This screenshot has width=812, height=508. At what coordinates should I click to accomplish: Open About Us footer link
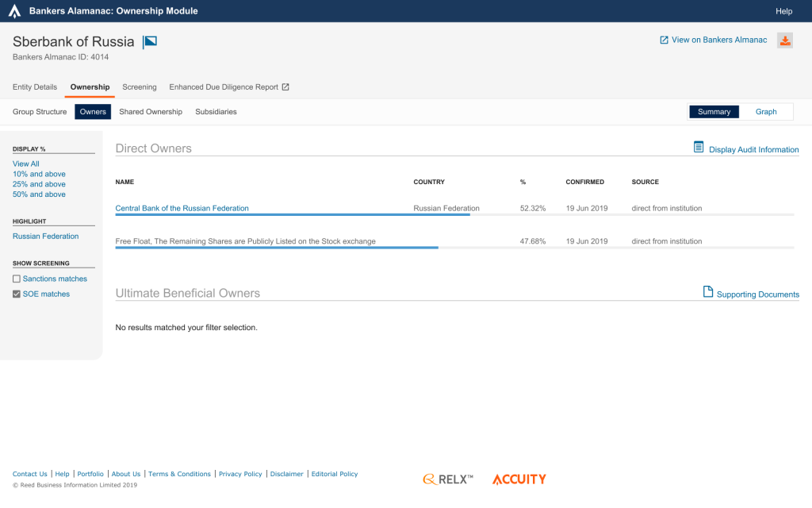pyautogui.click(x=126, y=475)
